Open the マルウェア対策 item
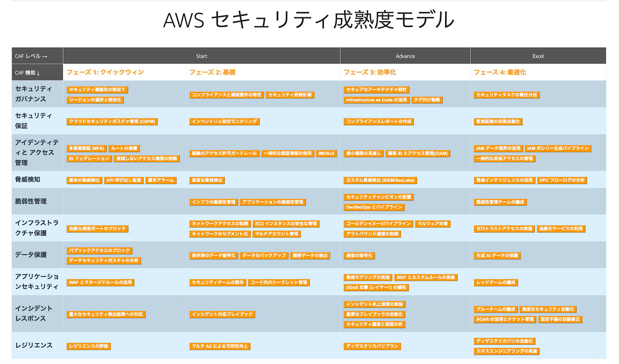The height and width of the screenshot is (364, 619). [433, 224]
